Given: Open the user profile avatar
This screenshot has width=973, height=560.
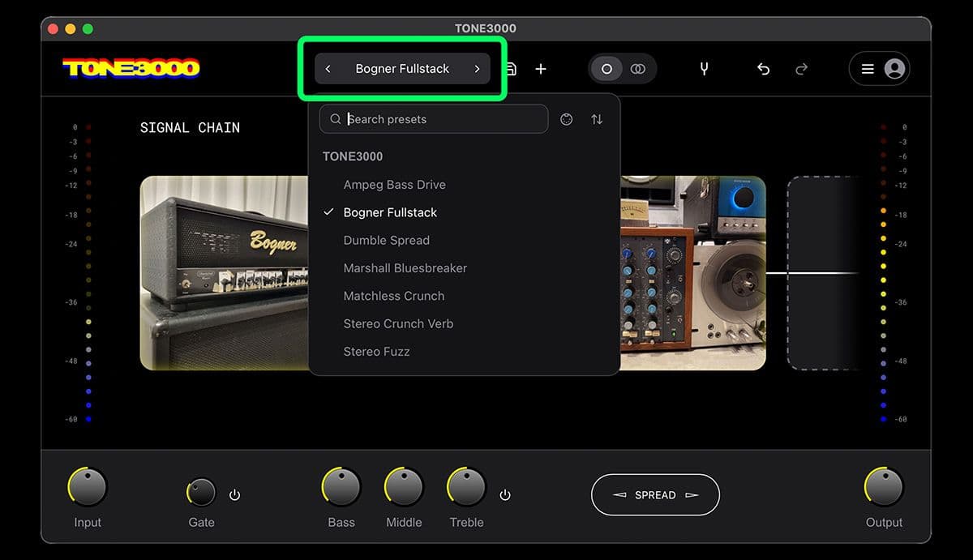Looking at the screenshot, I should point(894,69).
